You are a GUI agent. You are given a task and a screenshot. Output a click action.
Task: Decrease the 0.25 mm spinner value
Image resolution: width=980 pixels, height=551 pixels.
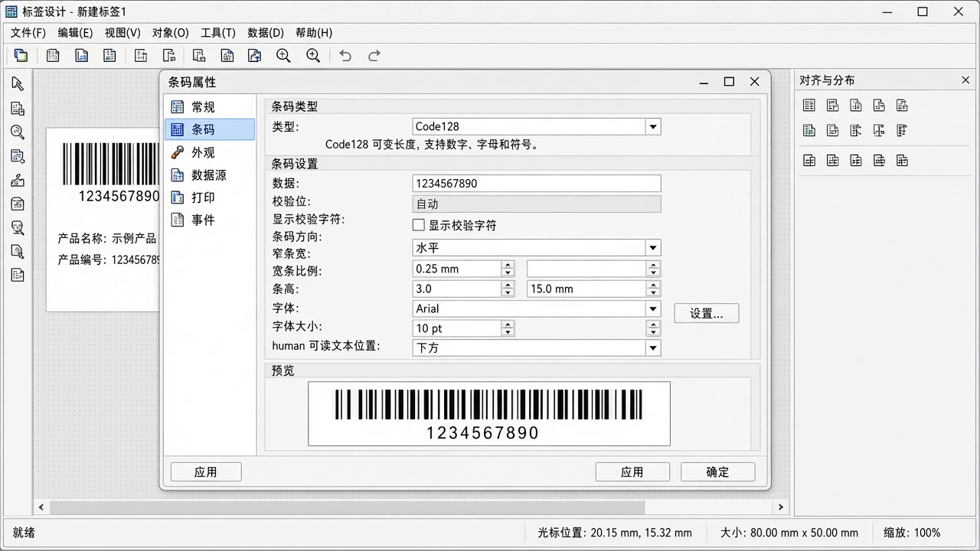click(508, 272)
